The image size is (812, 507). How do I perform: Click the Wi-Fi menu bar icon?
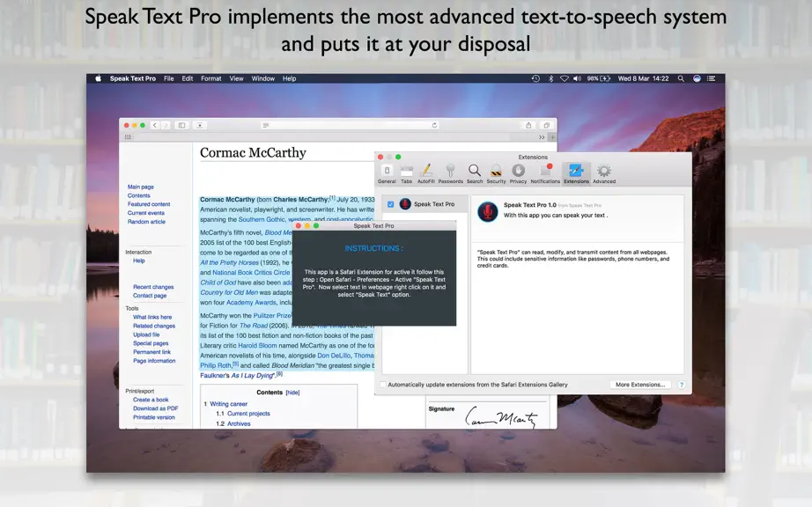pos(564,78)
